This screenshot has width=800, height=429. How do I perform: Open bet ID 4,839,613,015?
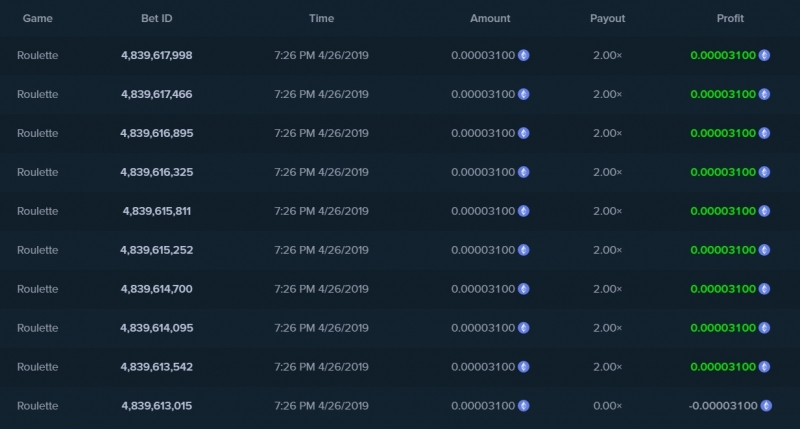(157, 406)
